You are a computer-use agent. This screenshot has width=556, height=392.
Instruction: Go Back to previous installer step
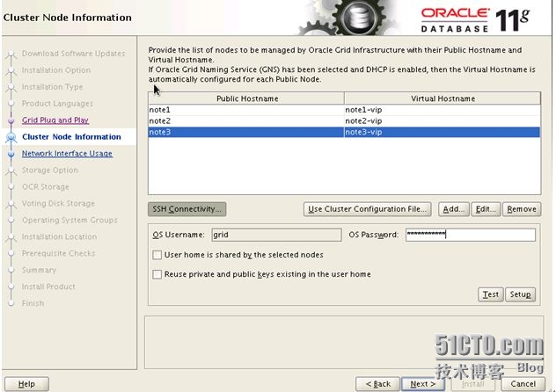click(377, 384)
